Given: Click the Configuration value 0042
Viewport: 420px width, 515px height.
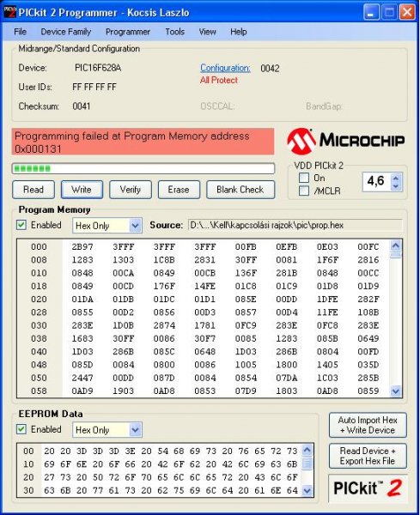Looking at the screenshot, I should [270, 69].
